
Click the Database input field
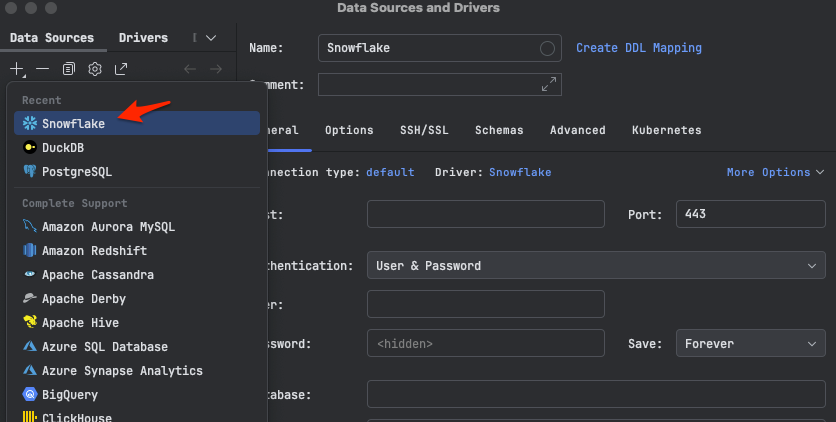pos(596,394)
